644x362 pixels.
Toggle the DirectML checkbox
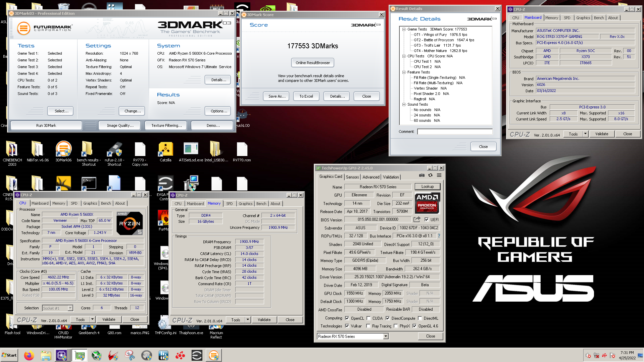pos(420,318)
